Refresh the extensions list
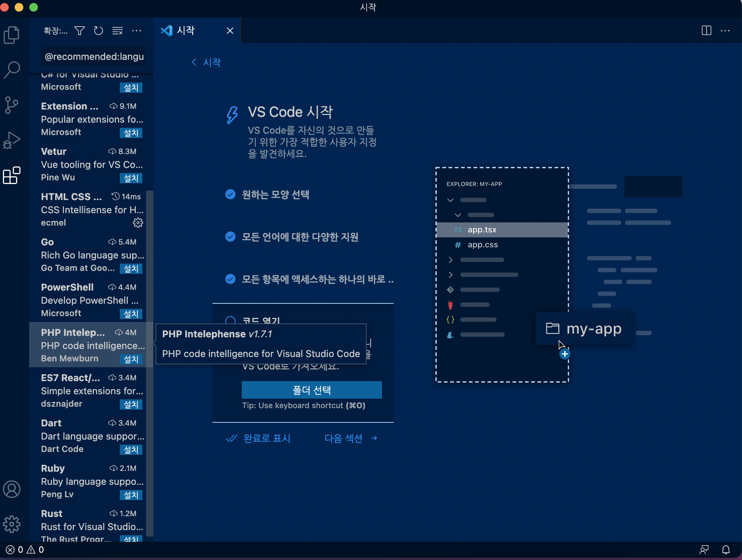Viewport: 742px width, 560px height. click(98, 31)
